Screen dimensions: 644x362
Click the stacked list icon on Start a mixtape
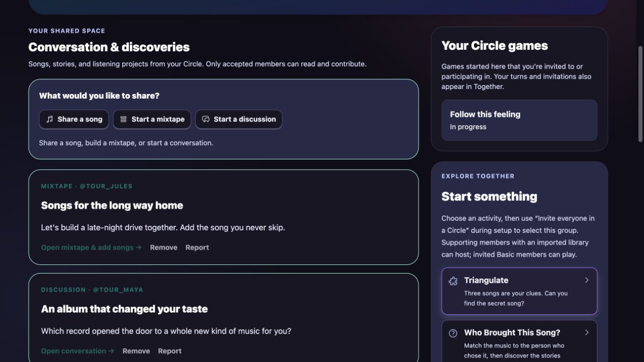pyautogui.click(x=123, y=119)
